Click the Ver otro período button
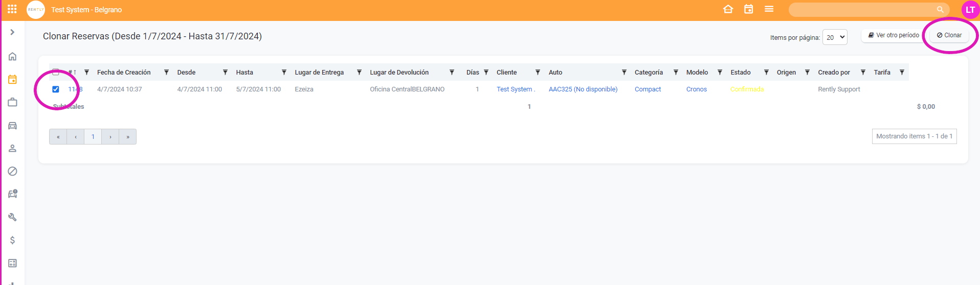This screenshot has width=980, height=285. (x=893, y=35)
